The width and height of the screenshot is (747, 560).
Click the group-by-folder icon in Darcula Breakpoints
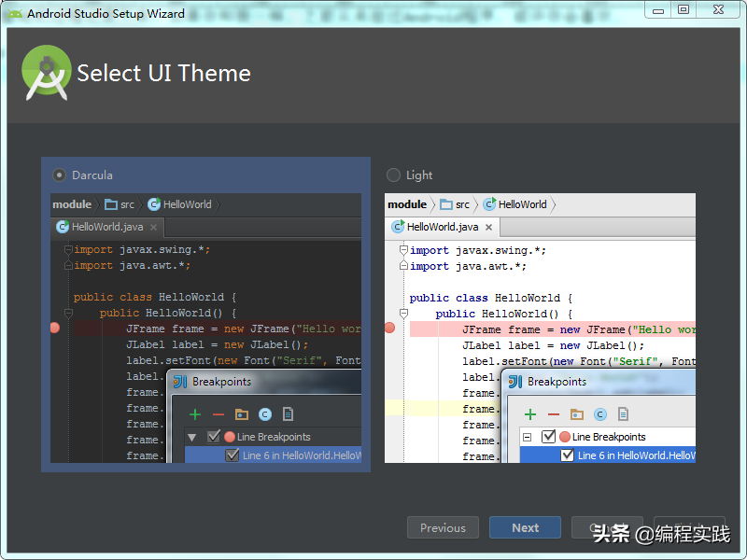coord(242,414)
